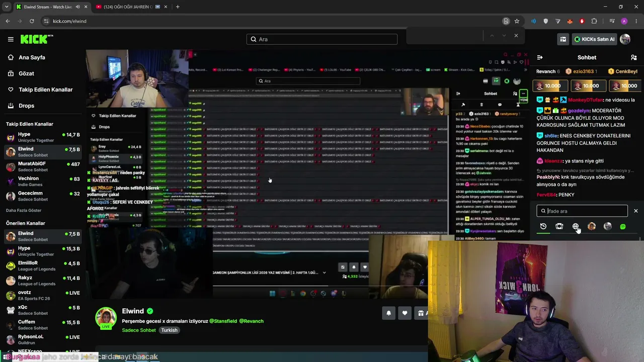Click the İfade ara emote search field
Screen dimensions: 644x362
pyautogui.click(x=582, y=211)
